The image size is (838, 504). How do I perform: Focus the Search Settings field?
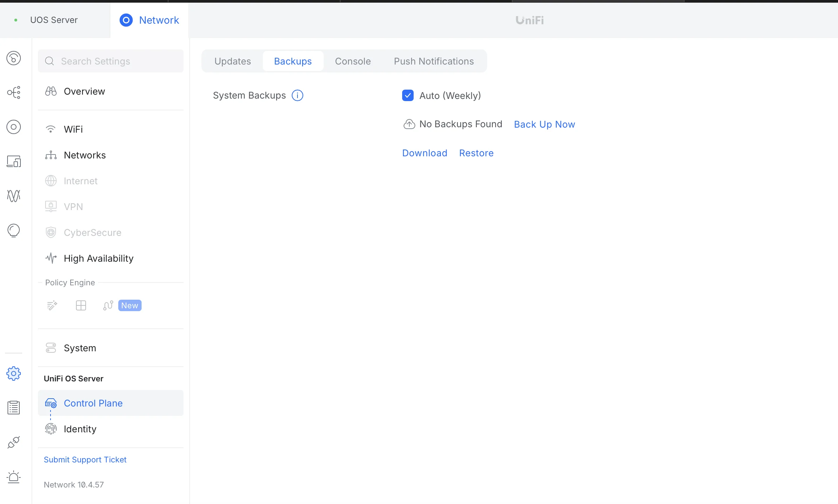pyautogui.click(x=111, y=61)
